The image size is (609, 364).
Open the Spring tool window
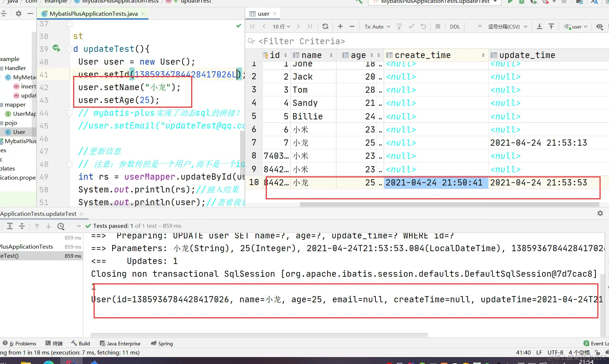pyautogui.click(x=162, y=344)
